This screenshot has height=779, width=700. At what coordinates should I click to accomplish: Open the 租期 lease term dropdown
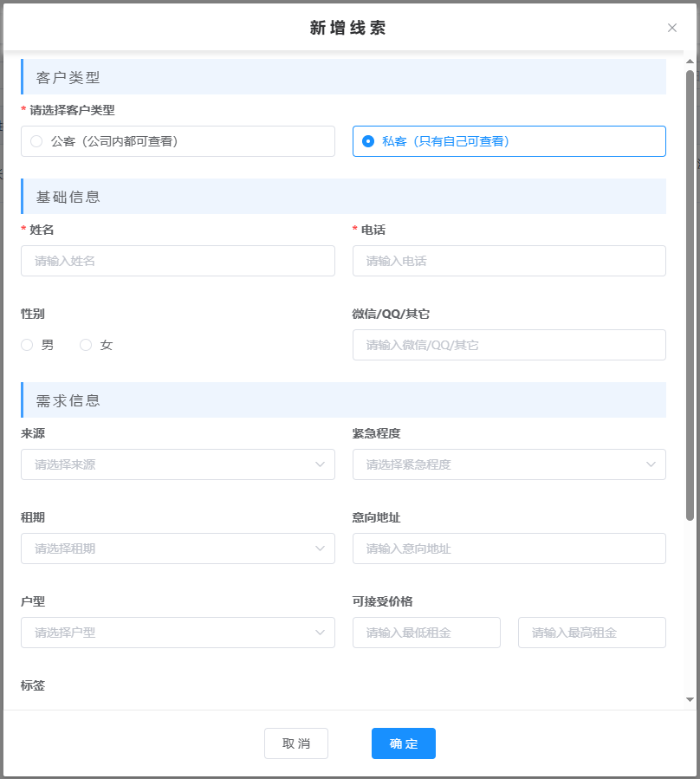tap(178, 549)
